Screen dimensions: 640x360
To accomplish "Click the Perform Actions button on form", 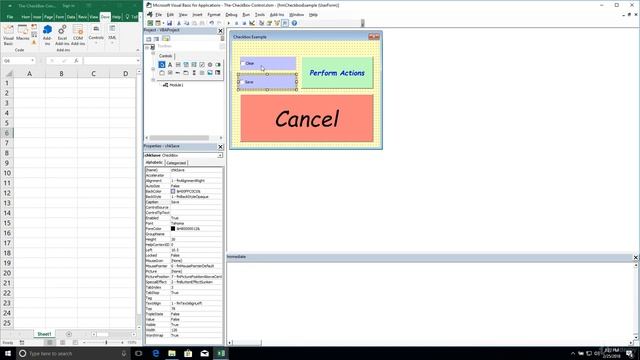I will (337, 73).
